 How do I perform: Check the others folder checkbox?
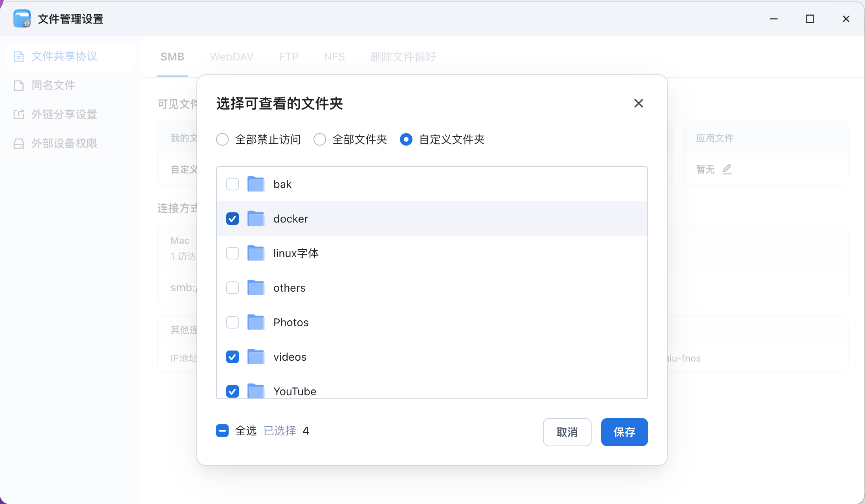[233, 288]
